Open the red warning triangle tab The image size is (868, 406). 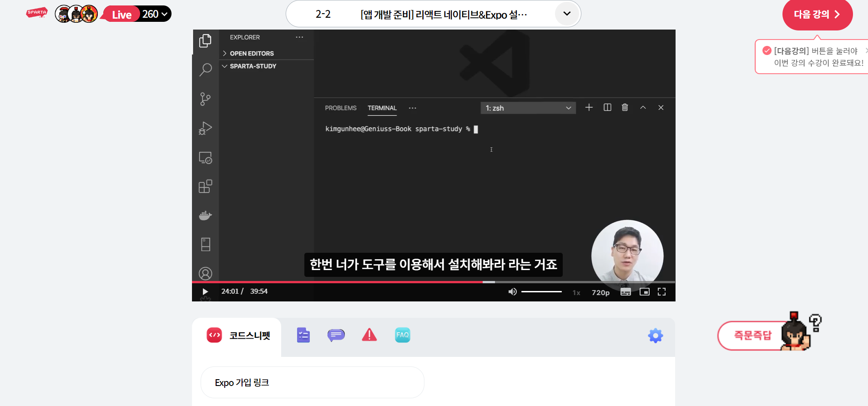pyautogui.click(x=369, y=335)
